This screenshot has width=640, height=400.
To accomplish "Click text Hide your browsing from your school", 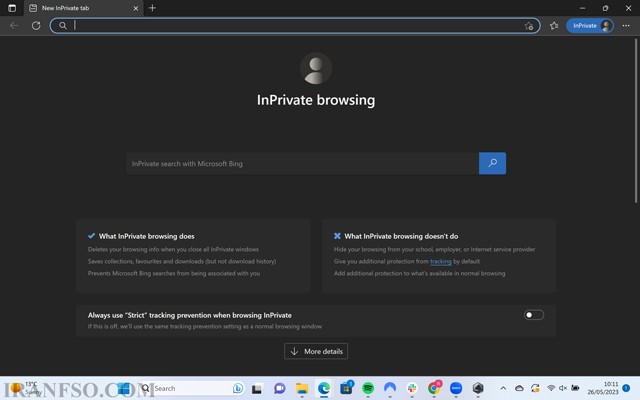I will (x=434, y=249).
